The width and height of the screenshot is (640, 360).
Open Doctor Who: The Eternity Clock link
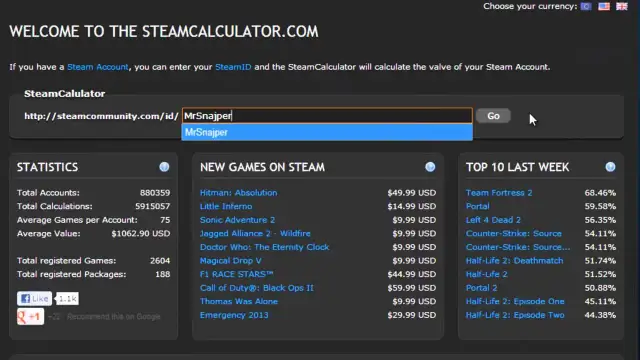click(264, 247)
